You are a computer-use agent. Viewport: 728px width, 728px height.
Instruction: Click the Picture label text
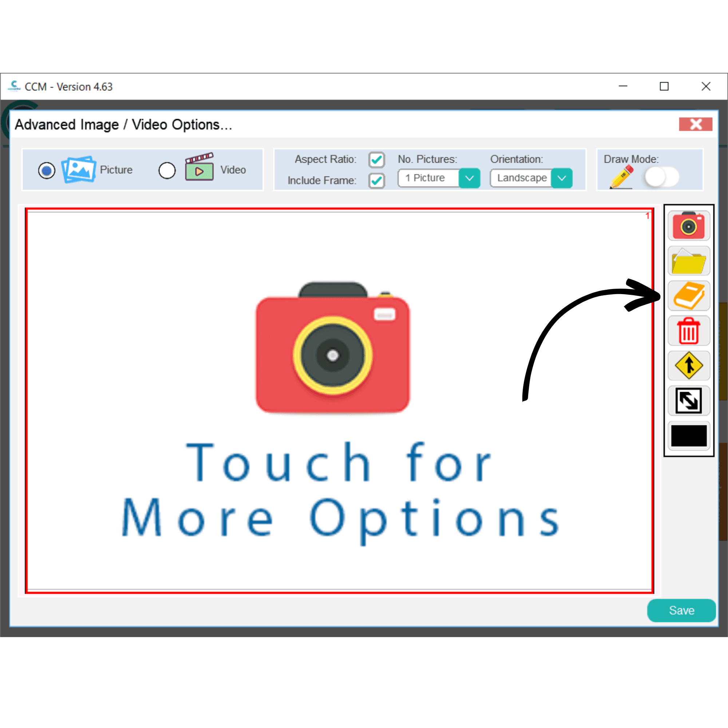116,170
